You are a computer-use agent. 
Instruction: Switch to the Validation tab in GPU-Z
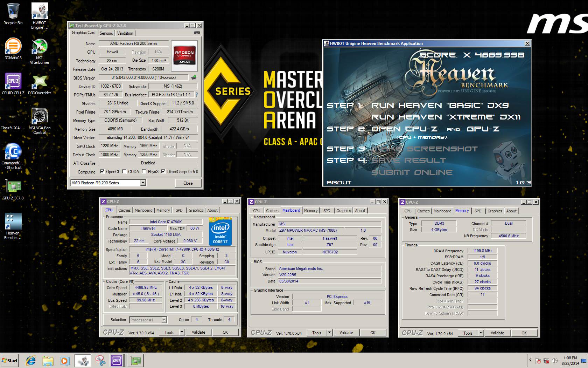125,33
